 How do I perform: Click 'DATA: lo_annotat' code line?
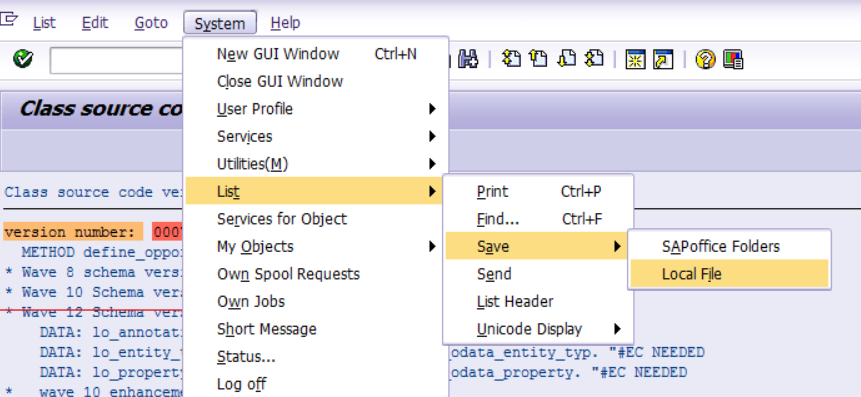111,332
